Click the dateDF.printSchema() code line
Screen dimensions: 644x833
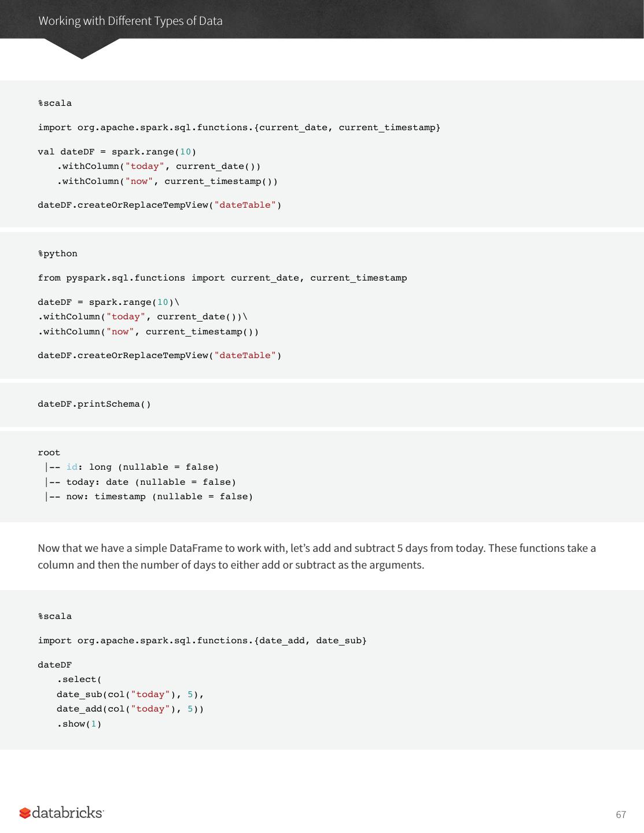click(x=94, y=404)
